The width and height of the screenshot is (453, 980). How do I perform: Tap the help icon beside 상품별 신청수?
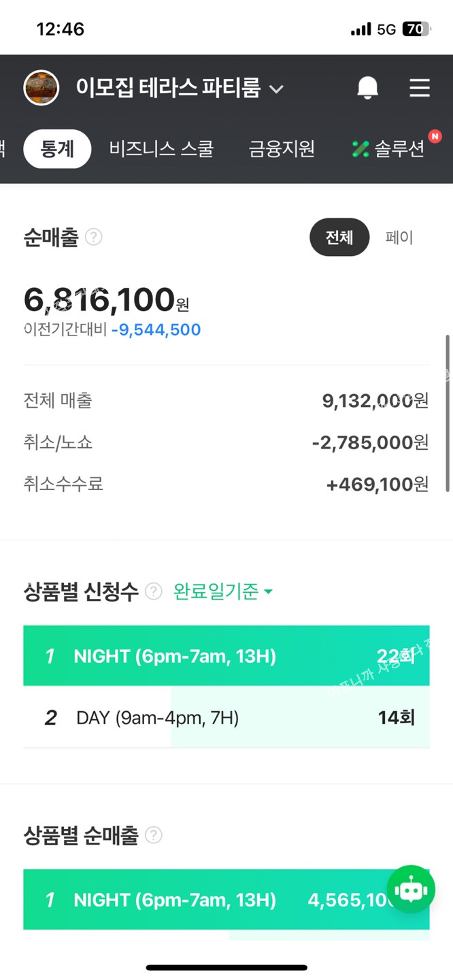click(x=154, y=591)
